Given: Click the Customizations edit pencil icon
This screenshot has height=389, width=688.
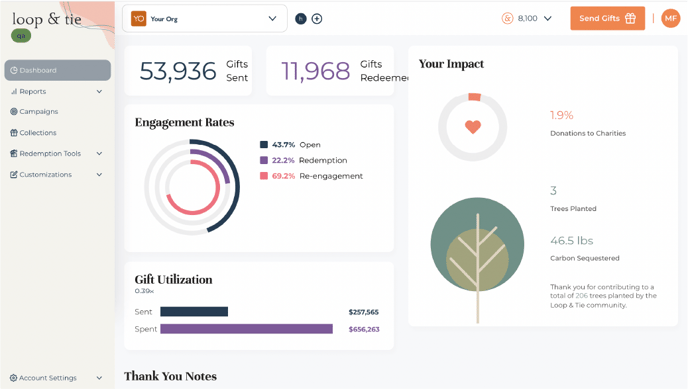Looking at the screenshot, I should click(14, 175).
